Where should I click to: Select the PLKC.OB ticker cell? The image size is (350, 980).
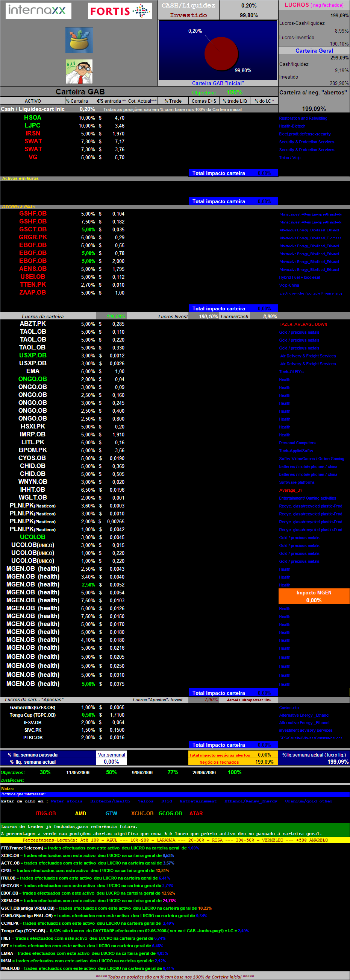[33, 738]
